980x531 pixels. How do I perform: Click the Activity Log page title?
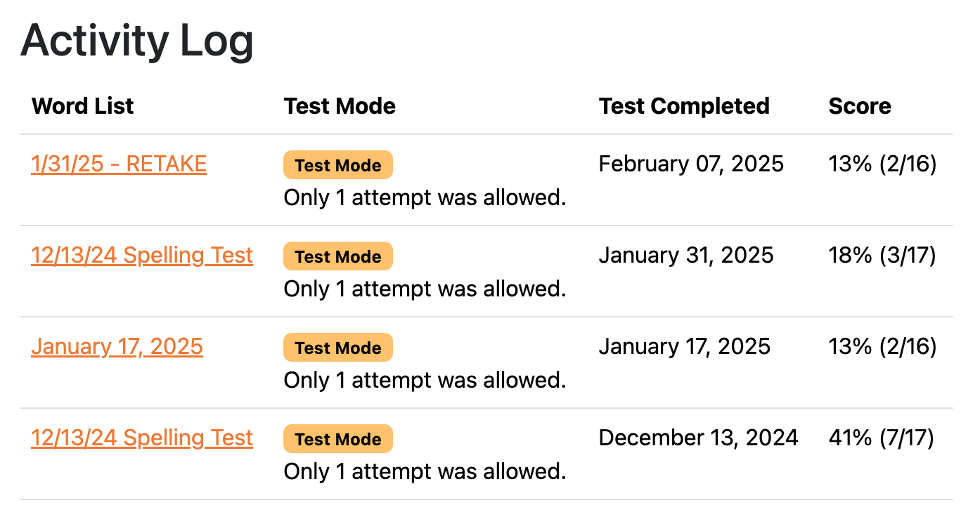(x=137, y=41)
